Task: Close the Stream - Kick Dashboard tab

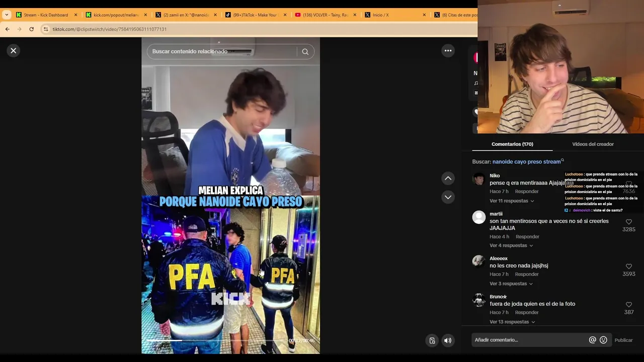Action: [76, 15]
